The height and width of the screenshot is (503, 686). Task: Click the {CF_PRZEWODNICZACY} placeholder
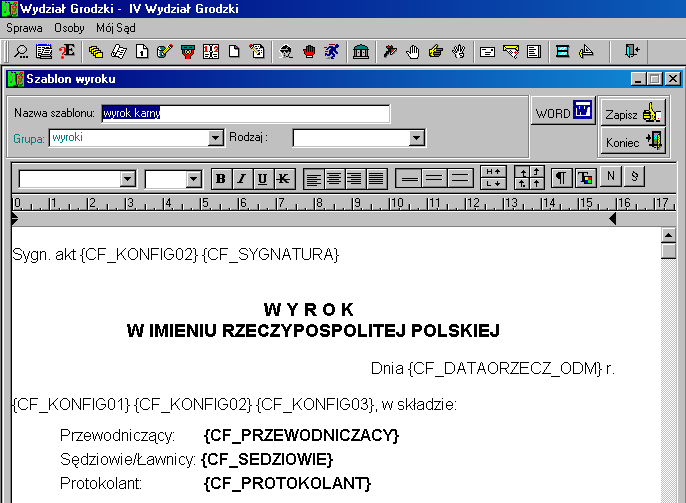coord(301,436)
